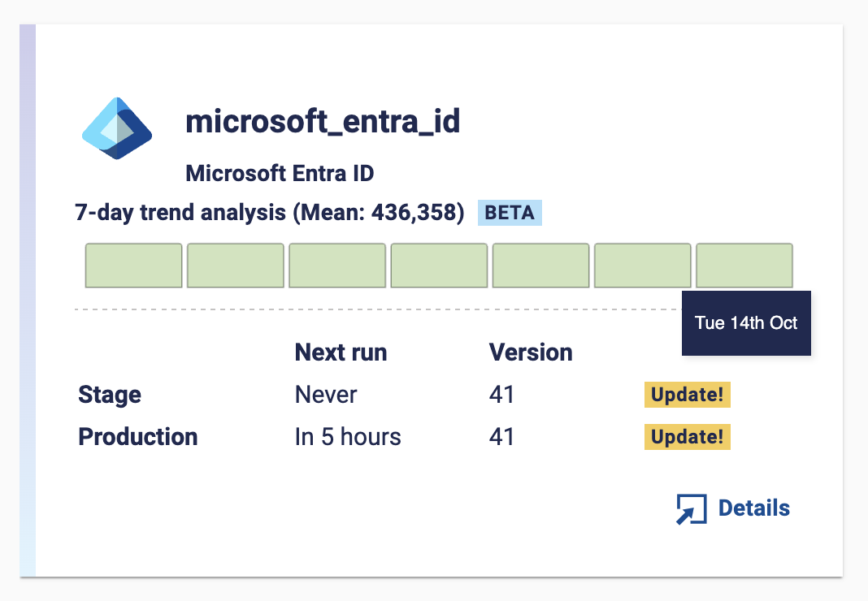Select the third trend bar

click(337, 265)
